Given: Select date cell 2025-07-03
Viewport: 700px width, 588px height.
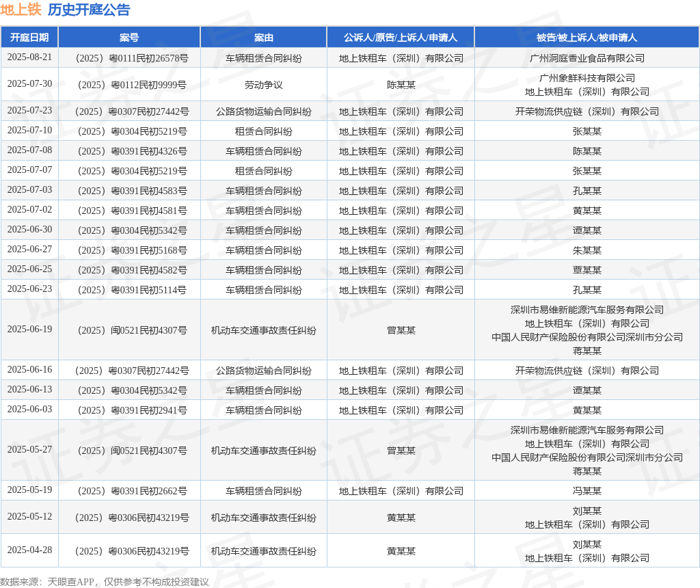Looking at the screenshot, I should (29, 190).
